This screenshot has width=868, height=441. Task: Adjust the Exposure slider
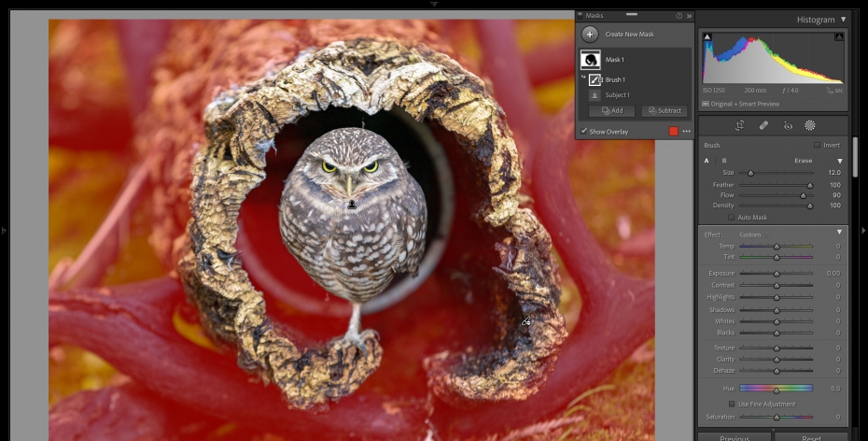pos(777,273)
